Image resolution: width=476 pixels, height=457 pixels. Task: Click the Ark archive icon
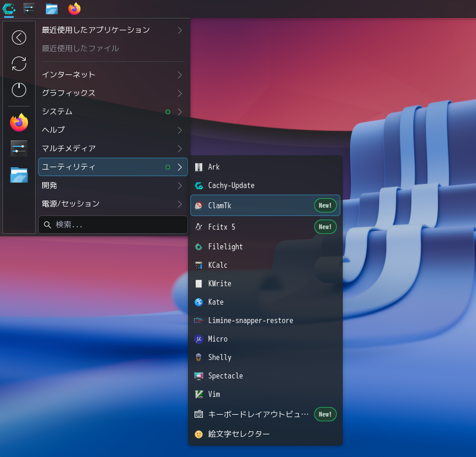199,167
